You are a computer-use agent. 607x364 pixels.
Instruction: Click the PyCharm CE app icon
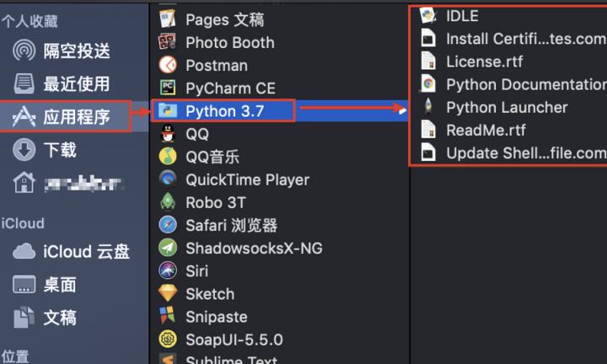pyautogui.click(x=168, y=88)
